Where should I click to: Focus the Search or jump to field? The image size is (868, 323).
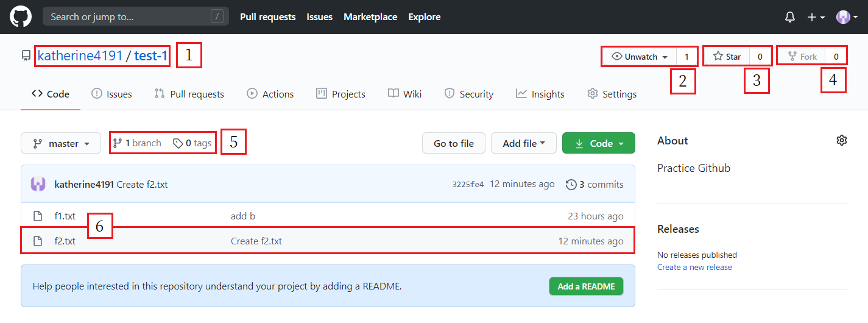tap(136, 17)
